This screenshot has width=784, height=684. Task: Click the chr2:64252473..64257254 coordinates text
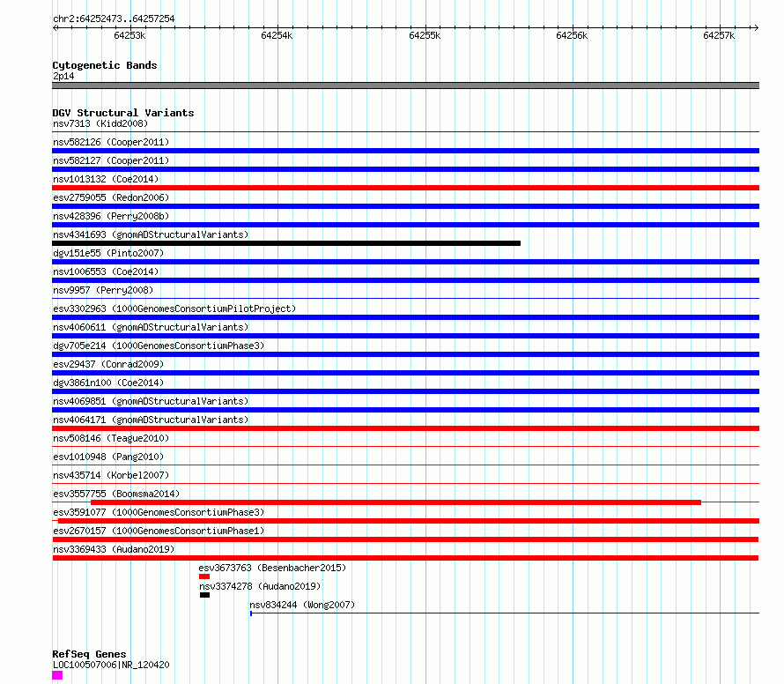[x=114, y=19]
